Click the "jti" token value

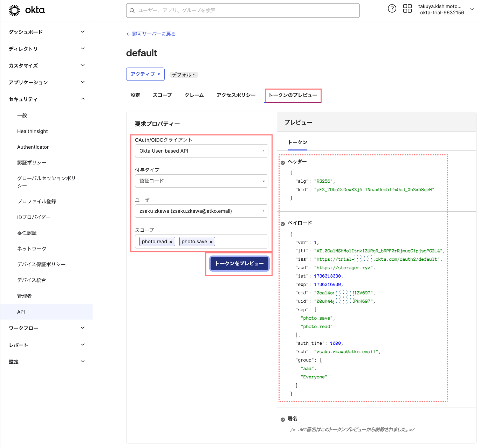coord(378,251)
